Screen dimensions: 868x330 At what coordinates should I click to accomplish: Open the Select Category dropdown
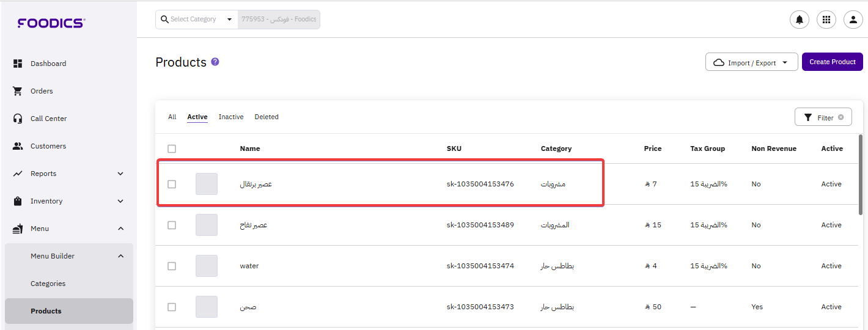click(196, 20)
